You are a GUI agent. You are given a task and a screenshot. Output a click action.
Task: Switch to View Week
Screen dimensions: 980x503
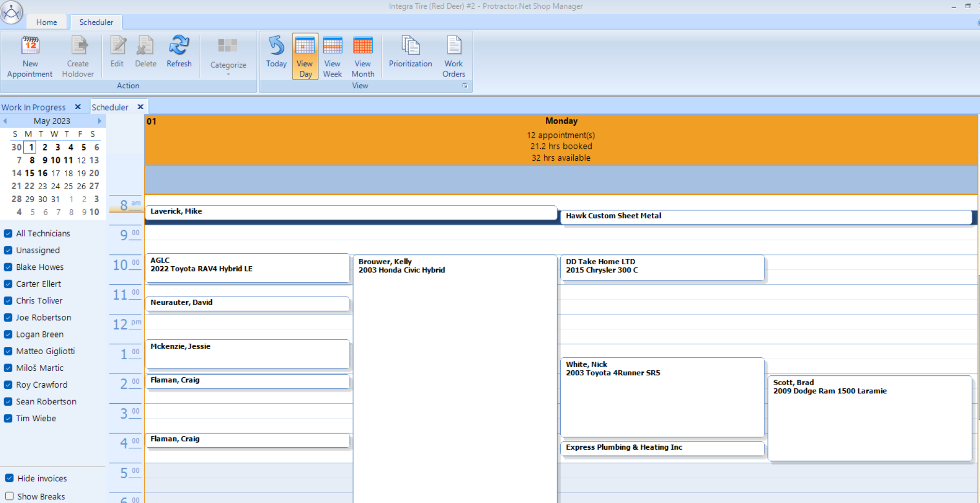332,56
